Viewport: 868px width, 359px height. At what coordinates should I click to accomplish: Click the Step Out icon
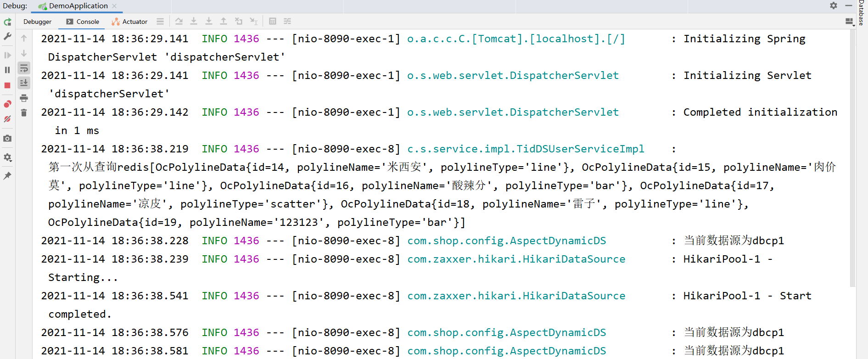(x=224, y=21)
